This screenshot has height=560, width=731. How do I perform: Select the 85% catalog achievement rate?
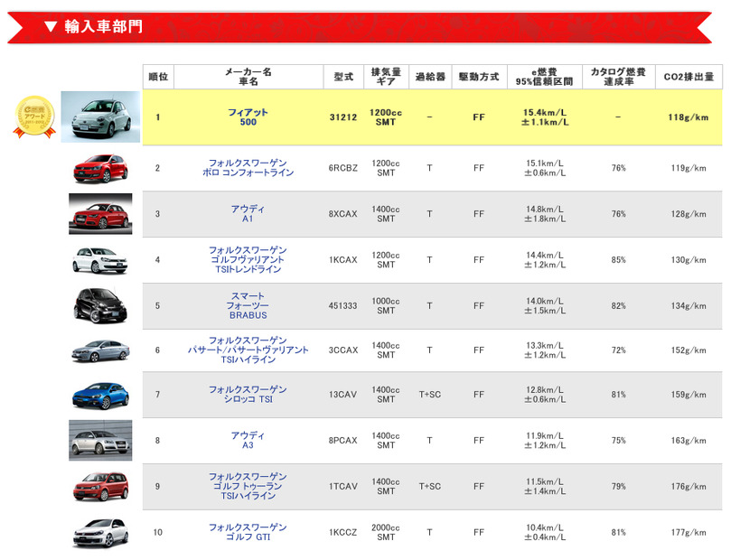(x=619, y=260)
